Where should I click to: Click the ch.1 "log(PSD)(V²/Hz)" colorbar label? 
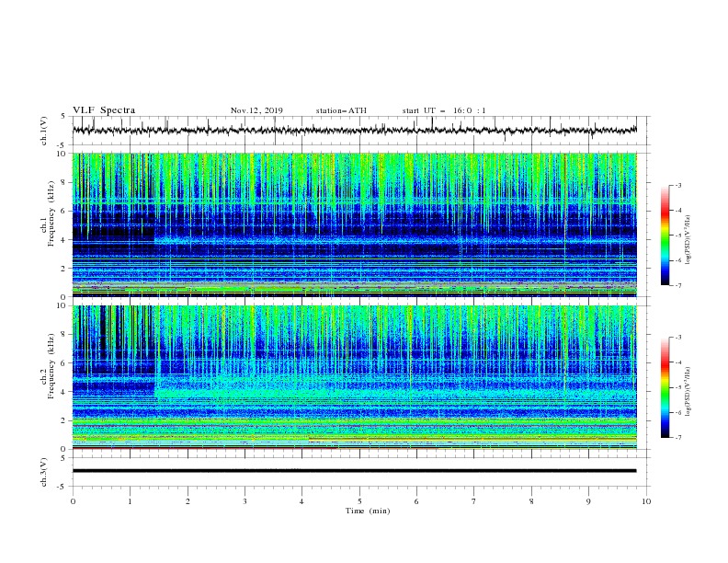pos(688,240)
